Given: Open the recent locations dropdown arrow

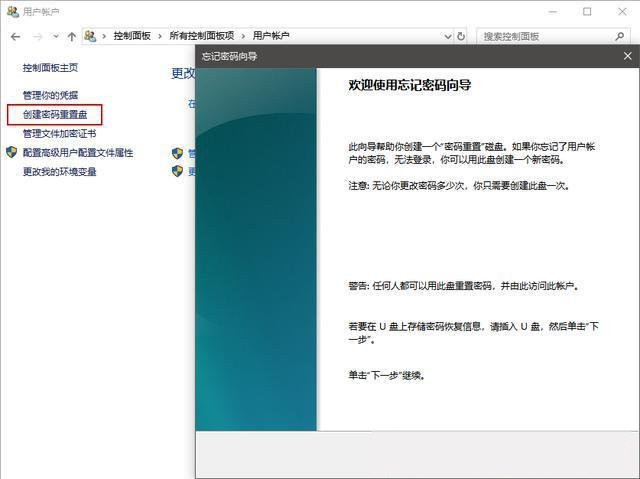Looking at the screenshot, I should pyautogui.click(x=56, y=36).
